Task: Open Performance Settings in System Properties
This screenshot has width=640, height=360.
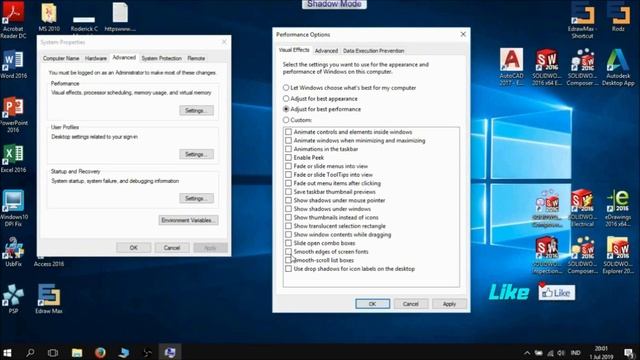Action: [x=196, y=111]
